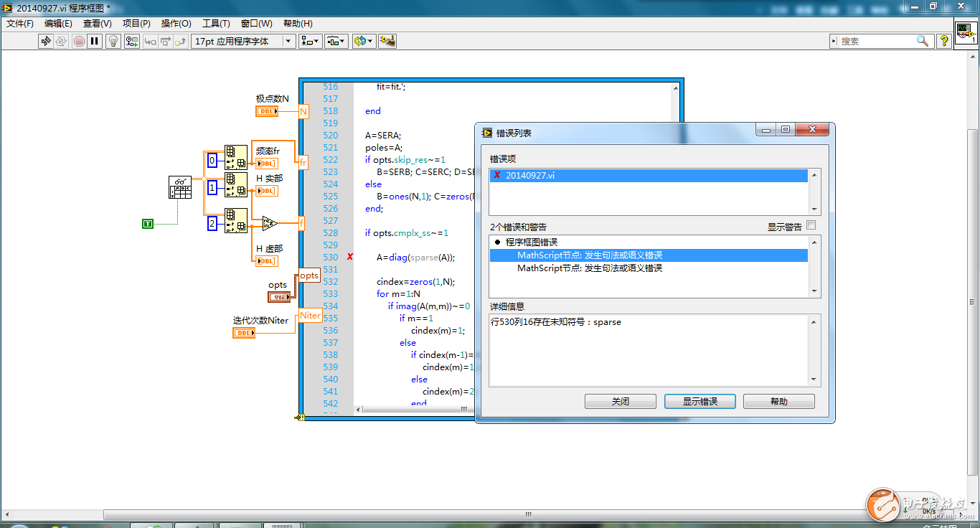Click Retain Wire Values icon
This screenshot has width=980, height=528.
coord(132,42)
